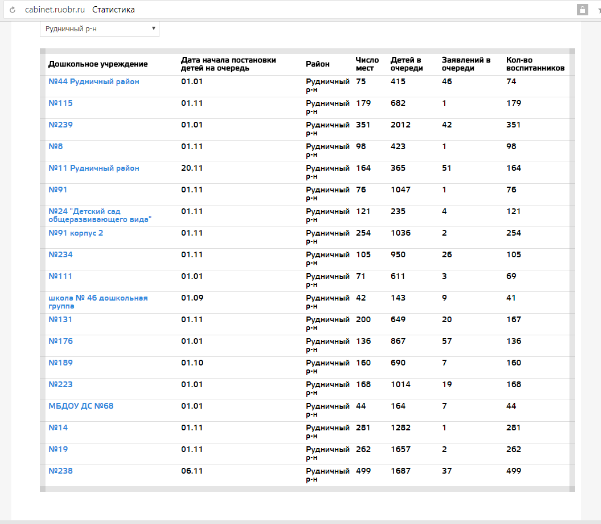The image size is (601, 524).
Task: Open the №91 корпус 2 link
Action: 76,233
